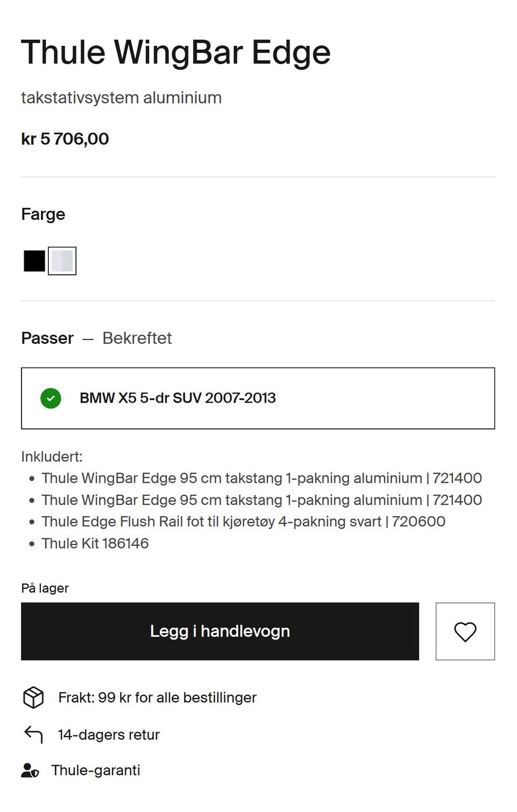Image resolution: width=517 pixels, height=812 pixels.
Task: Select the aluminium silver color swatch
Action: click(x=62, y=261)
